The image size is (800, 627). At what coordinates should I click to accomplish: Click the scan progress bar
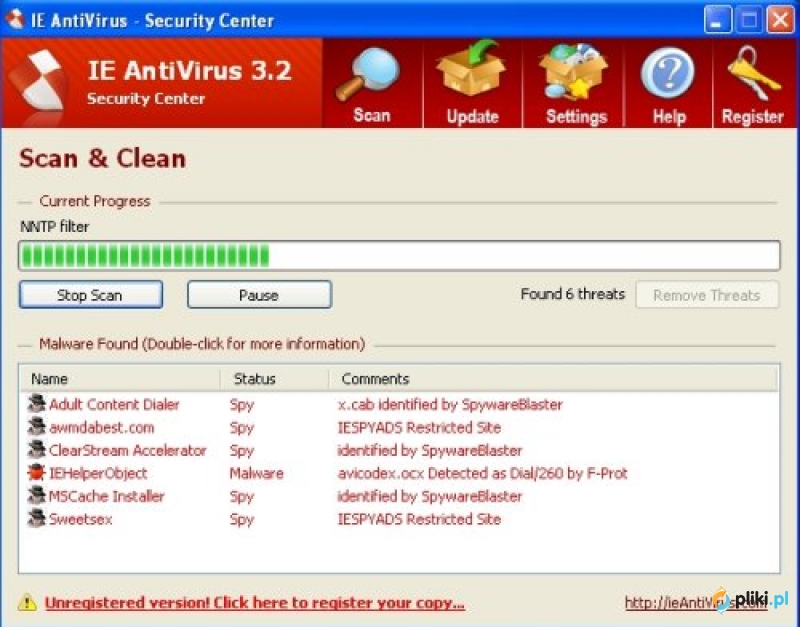tap(399, 256)
